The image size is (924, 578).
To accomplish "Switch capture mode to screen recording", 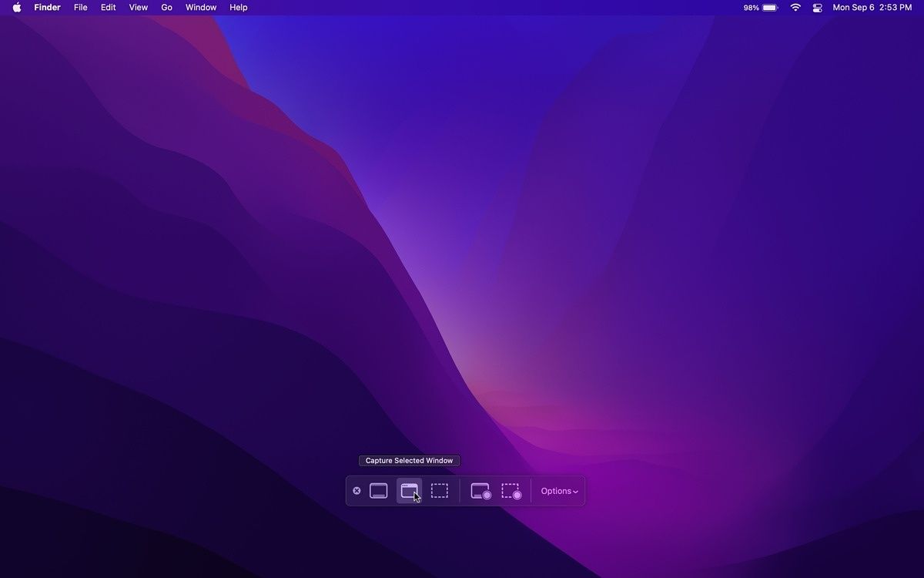I will pyautogui.click(x=479, y=491).
